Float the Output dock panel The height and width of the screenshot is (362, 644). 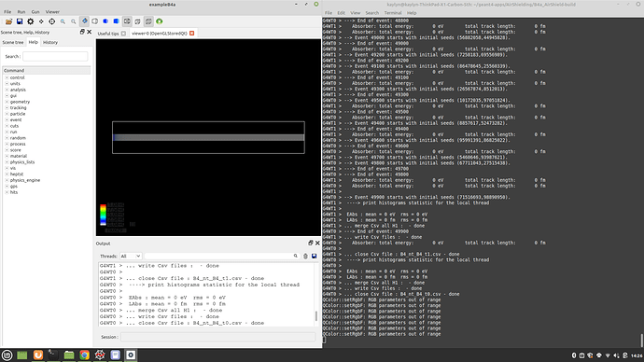[311, 243]
